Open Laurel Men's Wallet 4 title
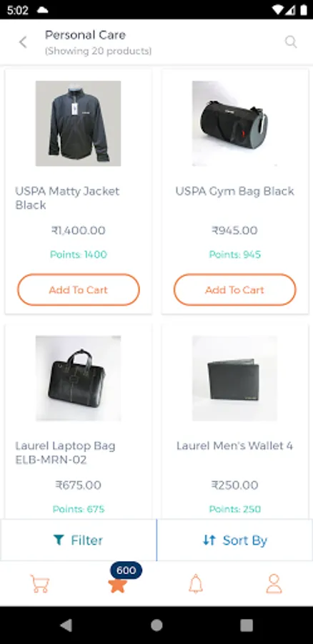Image resolution: width=313 pixels, height=644 pixels. (x=234, y=446)
